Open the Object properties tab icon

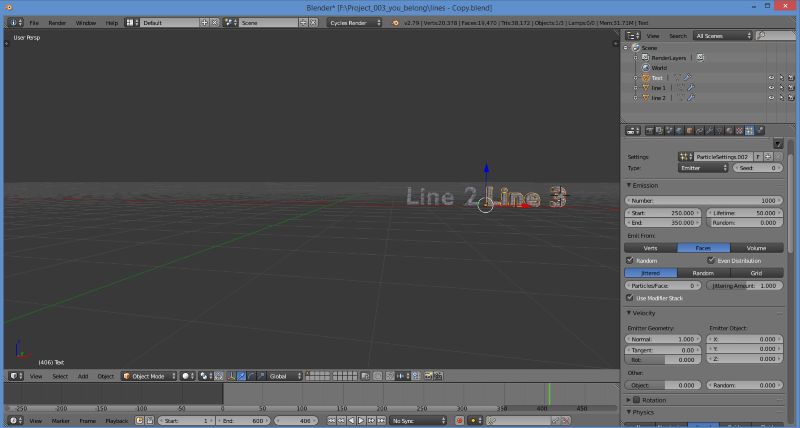click(689, 131)
